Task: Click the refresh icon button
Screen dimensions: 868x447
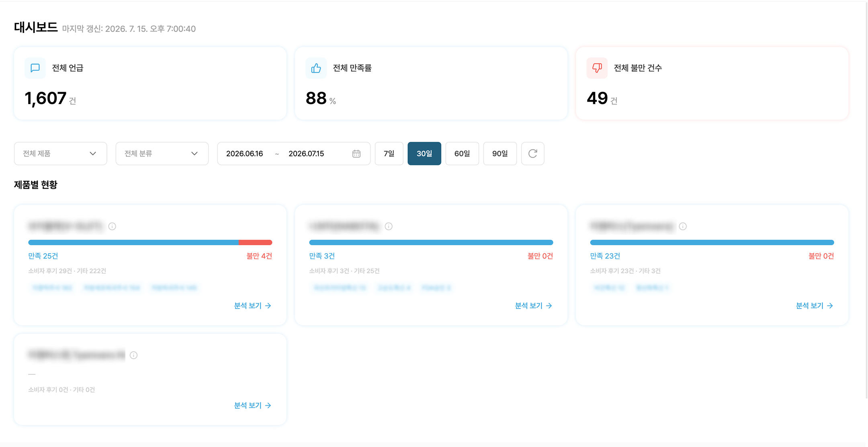Action: pyautogui.click(x=532, y=154)
